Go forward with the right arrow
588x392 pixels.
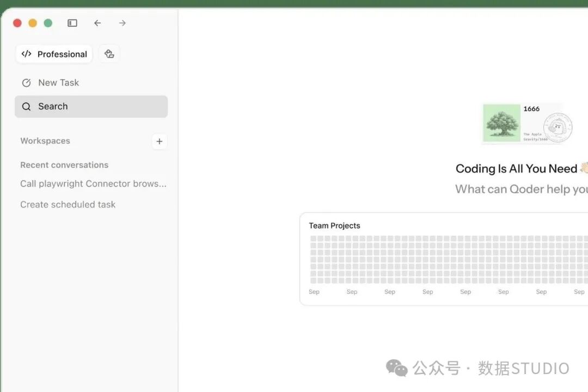tap(122, 23)
